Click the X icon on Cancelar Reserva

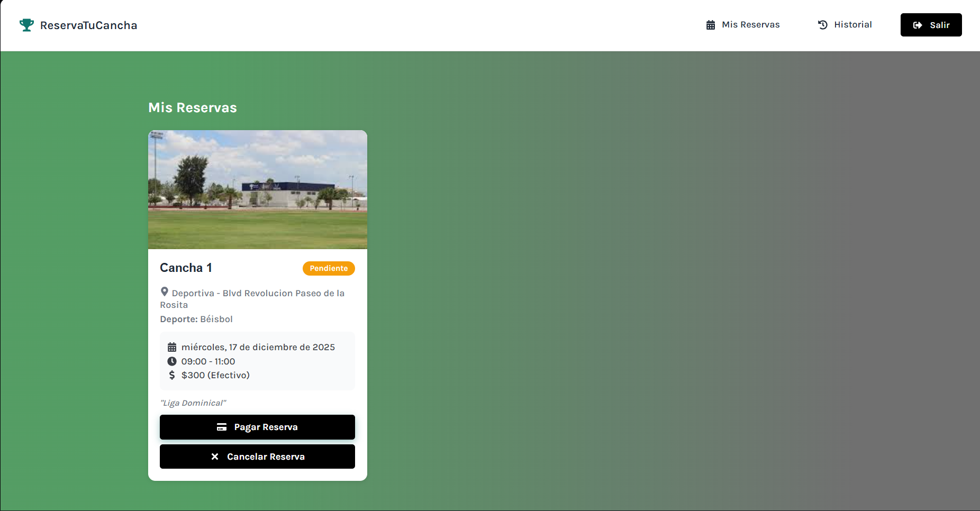click(x=215, y=457)
